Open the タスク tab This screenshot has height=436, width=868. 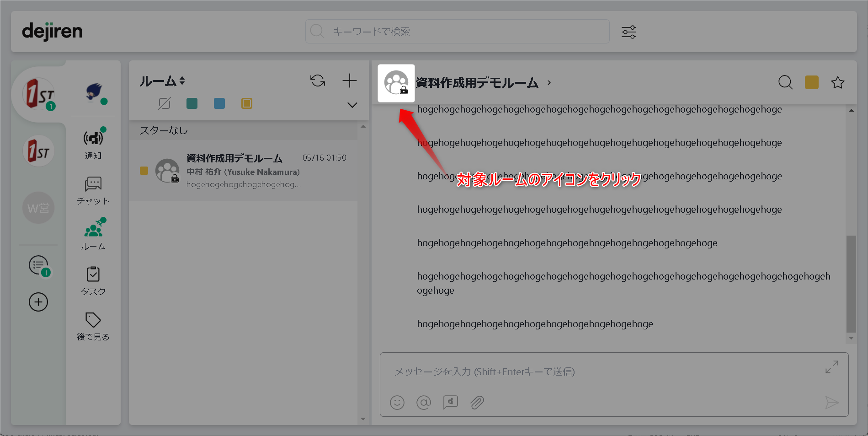tap(93, 281)
